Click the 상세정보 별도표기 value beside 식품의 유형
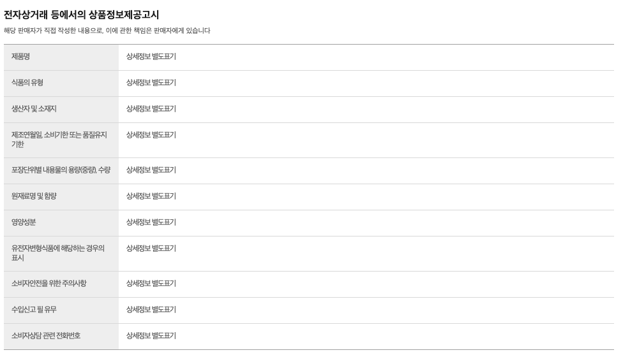This screenshot has width=623, height=364. tap(151, 83)
